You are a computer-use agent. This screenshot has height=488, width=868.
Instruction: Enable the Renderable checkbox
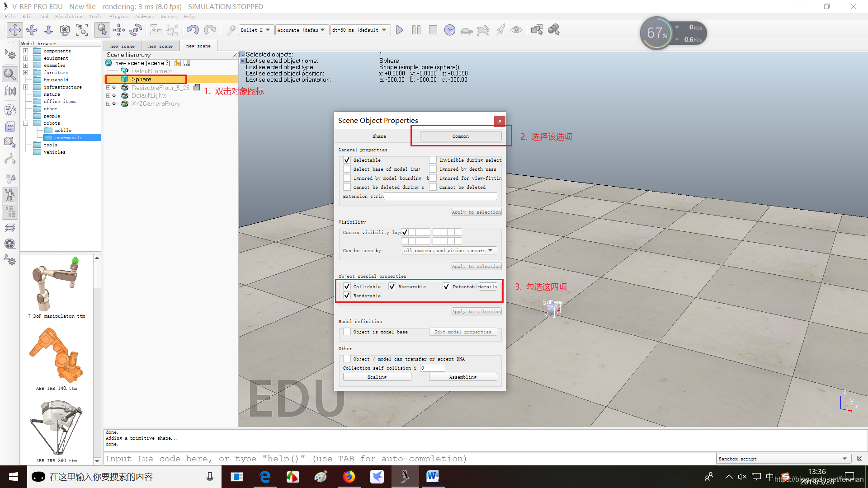point(348,296)
